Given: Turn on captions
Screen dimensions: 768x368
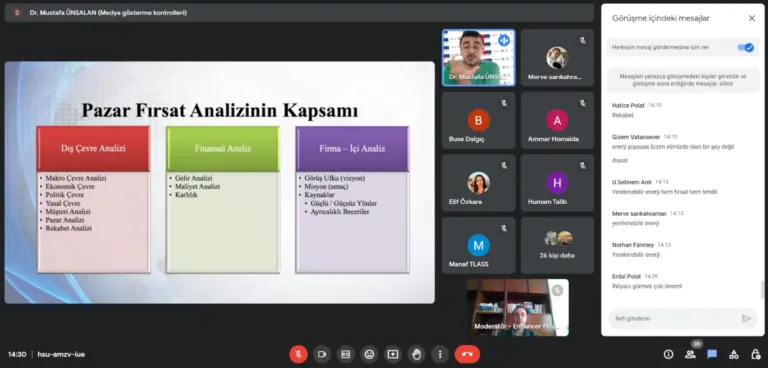Looking at the screenshot, I should (346, 354).
